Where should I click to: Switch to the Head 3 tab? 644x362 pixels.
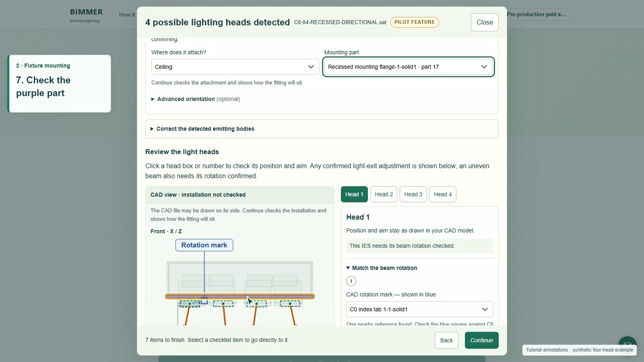coord(413,194)
